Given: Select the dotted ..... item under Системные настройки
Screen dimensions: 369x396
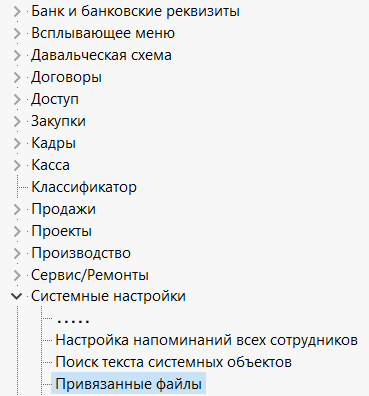Looking at the screenshot, I should coord(73,321).
